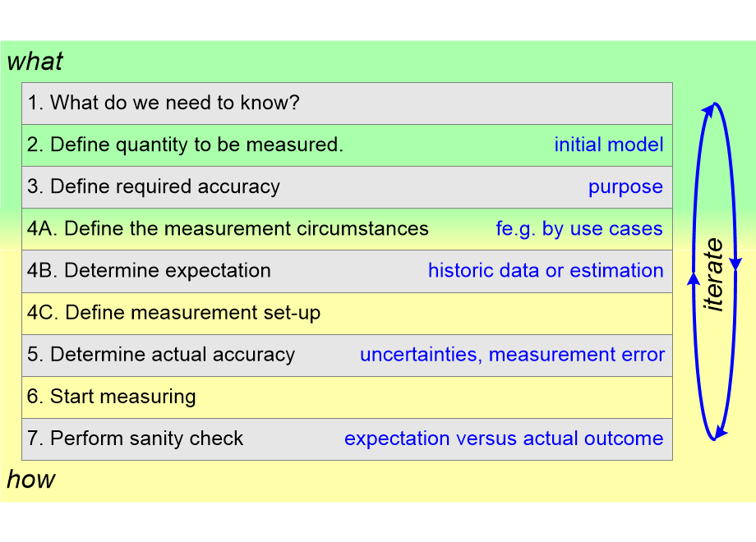Select the "6. Start measuring" row
The image size is (756, 542).
[x=112, y=397]
